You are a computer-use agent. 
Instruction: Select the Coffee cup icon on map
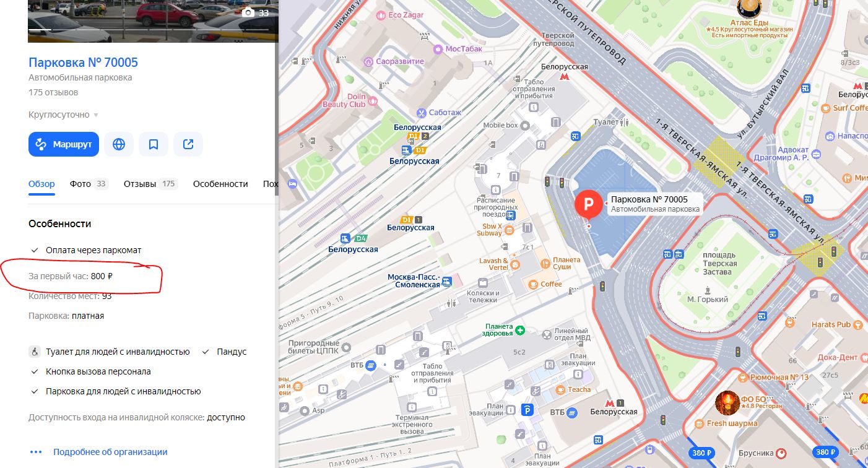click(x=532, y=284)
